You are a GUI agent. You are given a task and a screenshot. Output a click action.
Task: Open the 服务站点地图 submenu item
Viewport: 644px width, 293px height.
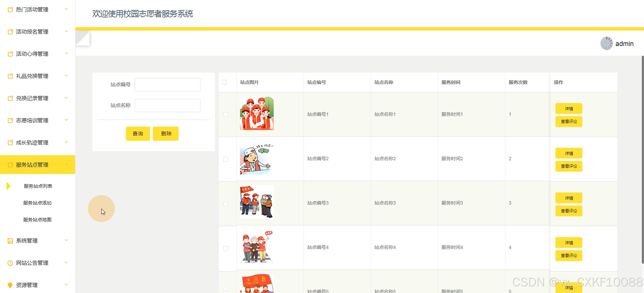pos(38,220)
